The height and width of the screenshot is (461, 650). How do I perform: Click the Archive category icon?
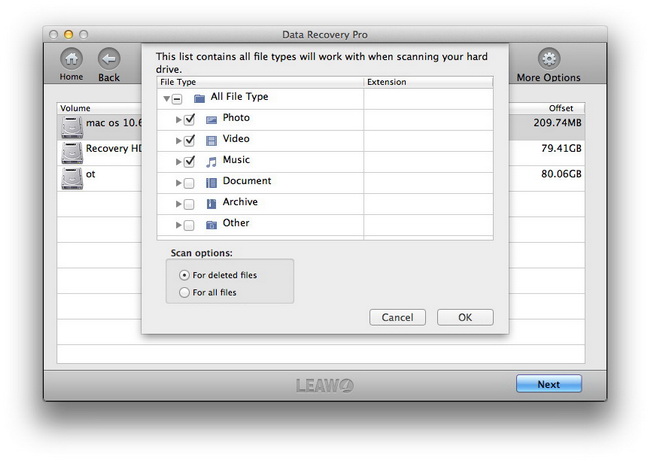tap(211, 204)
